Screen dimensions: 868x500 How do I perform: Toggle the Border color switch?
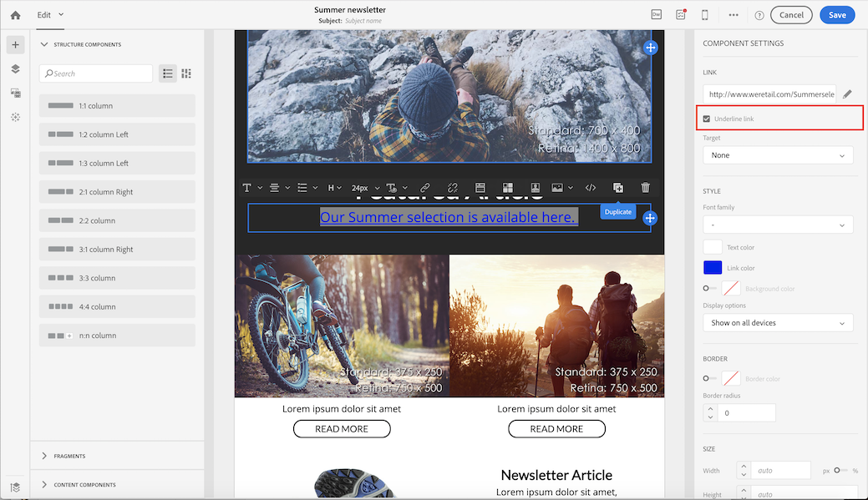709,378
